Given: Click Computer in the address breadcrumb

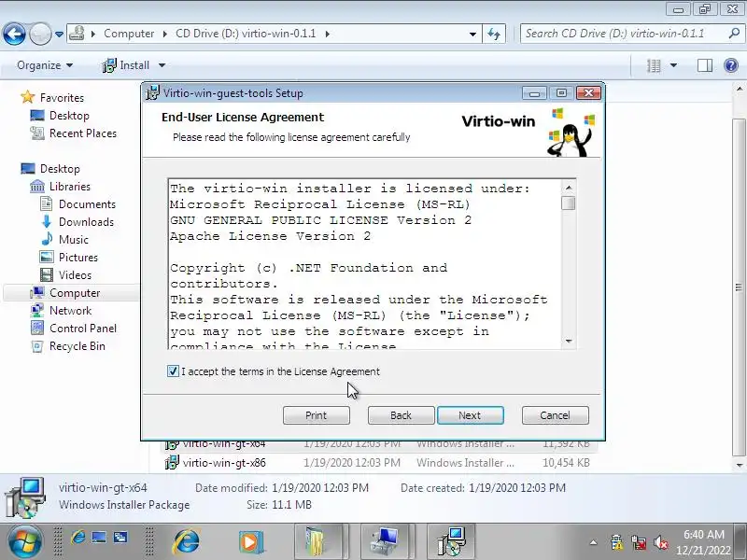Looking at the screenshot, I should (129, 34).
